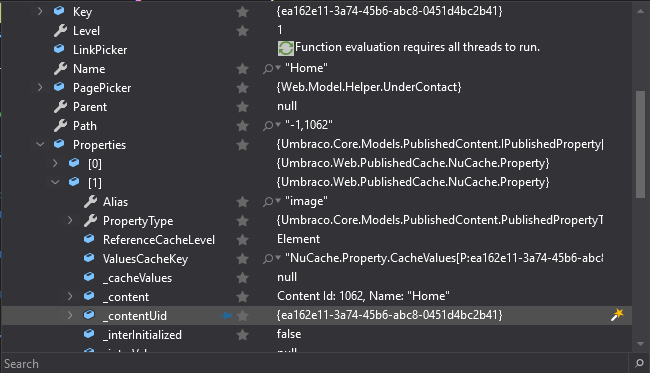Click the PagePicker cube icon
Screen dimensions: 650x373
(59, 87)
